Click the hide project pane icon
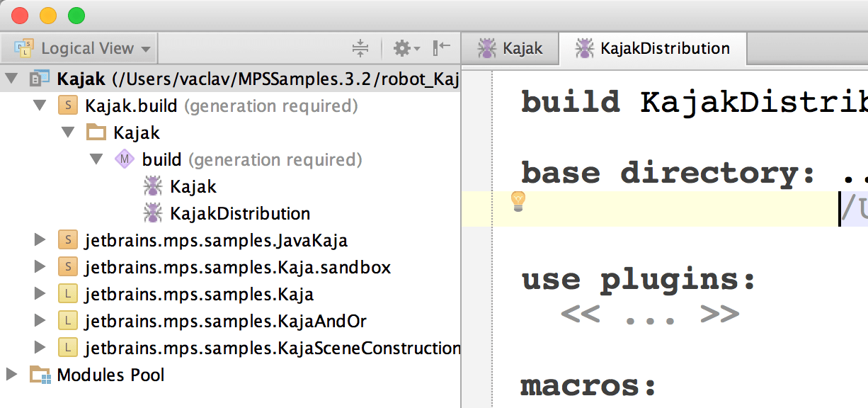 [x=441, y=48]
